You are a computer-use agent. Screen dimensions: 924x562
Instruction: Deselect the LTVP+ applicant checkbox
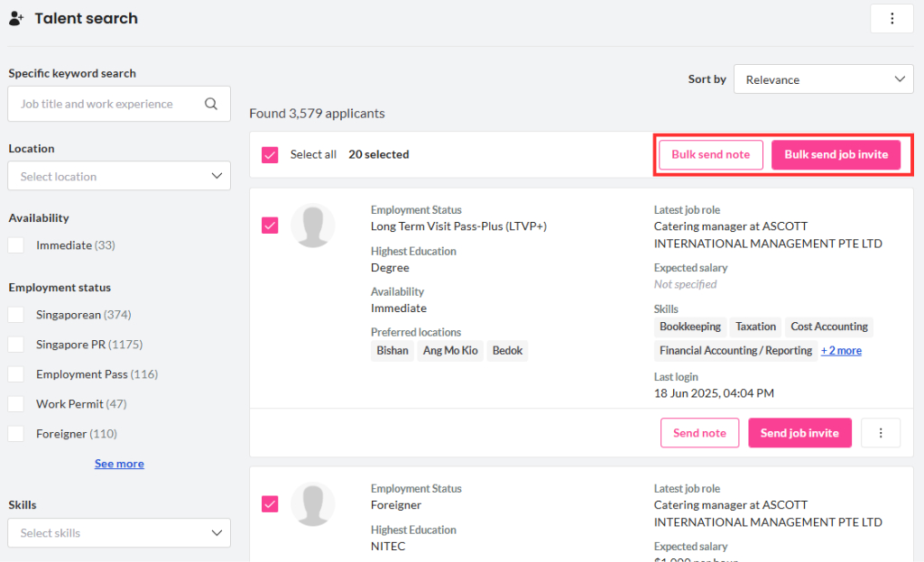pyautogui.click(x=270, y=226)
